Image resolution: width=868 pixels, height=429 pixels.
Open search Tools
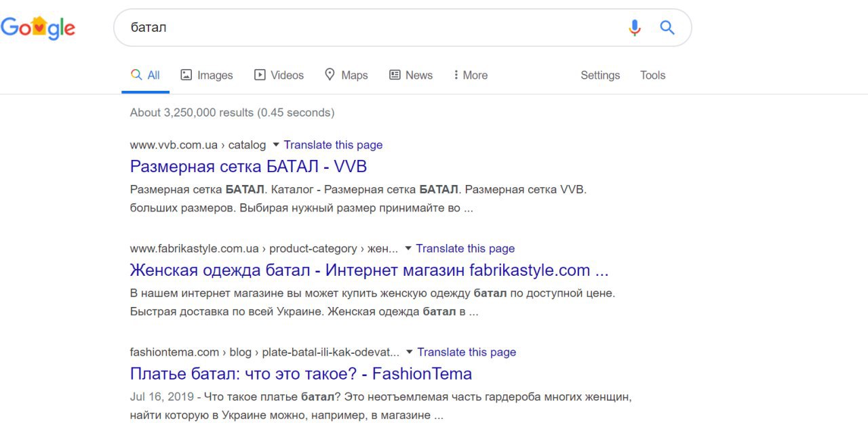[x=652, y=75]
